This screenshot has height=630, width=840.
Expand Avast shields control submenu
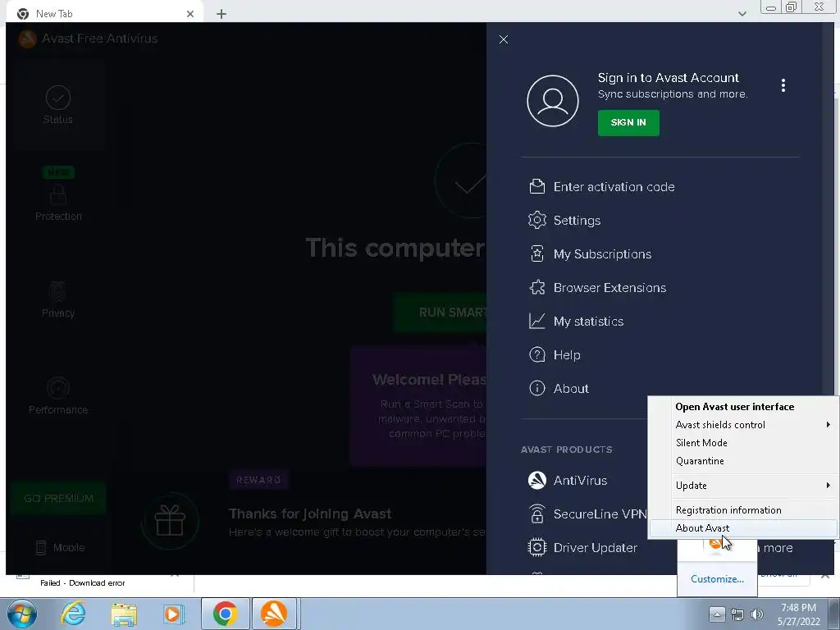(743, 425)
